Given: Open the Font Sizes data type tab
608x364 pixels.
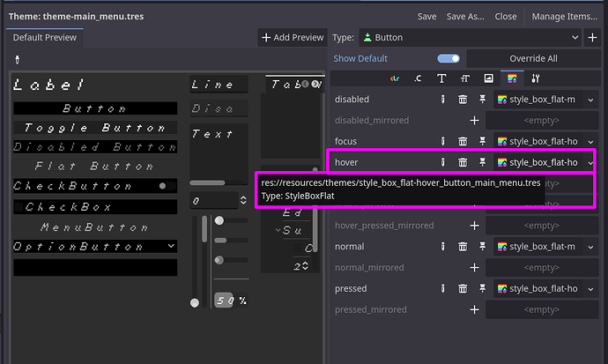Looking at the screenshot, I should tap(465, 78).
